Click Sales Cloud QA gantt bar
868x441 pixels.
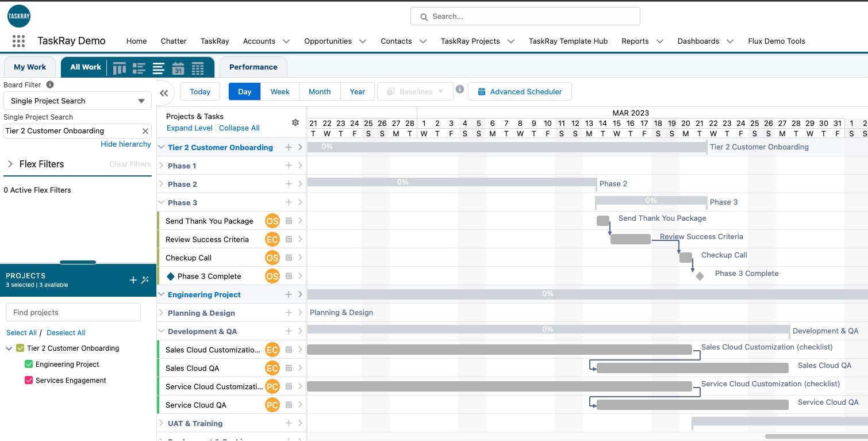(692, 368)
